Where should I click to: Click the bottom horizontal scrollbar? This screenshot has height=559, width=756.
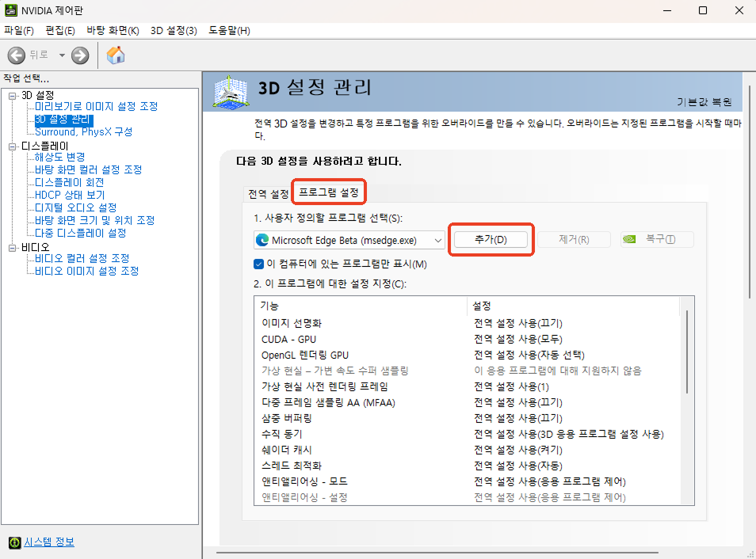click(437, 553)
